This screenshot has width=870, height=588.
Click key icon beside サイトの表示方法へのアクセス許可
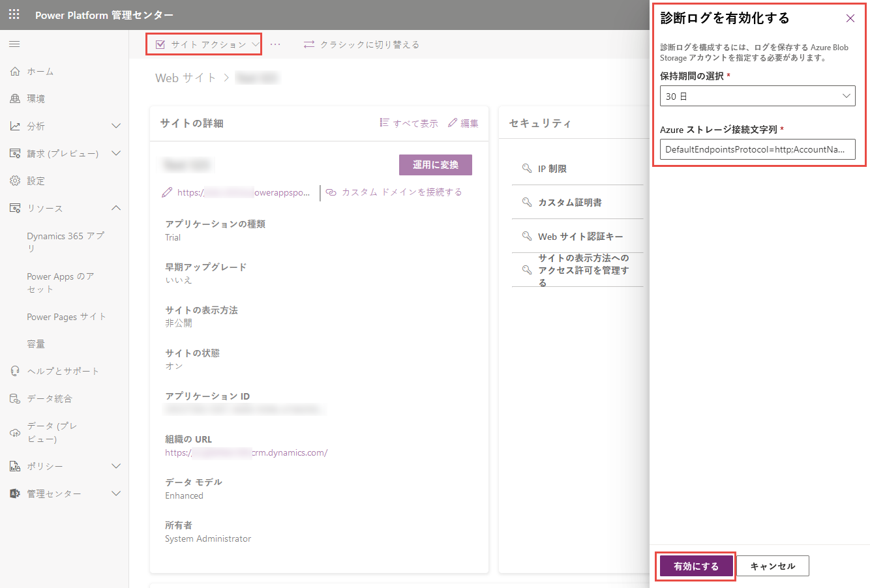point(527,270)
